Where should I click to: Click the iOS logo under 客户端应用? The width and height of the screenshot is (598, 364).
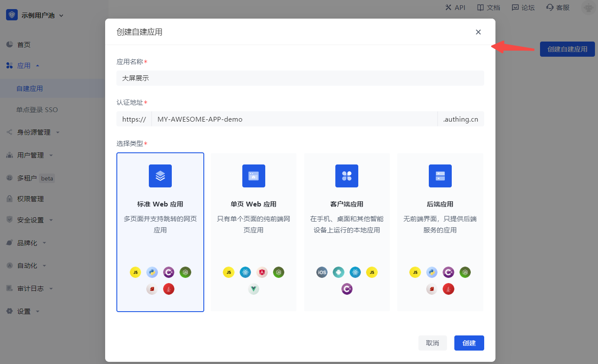pos(322,272)
